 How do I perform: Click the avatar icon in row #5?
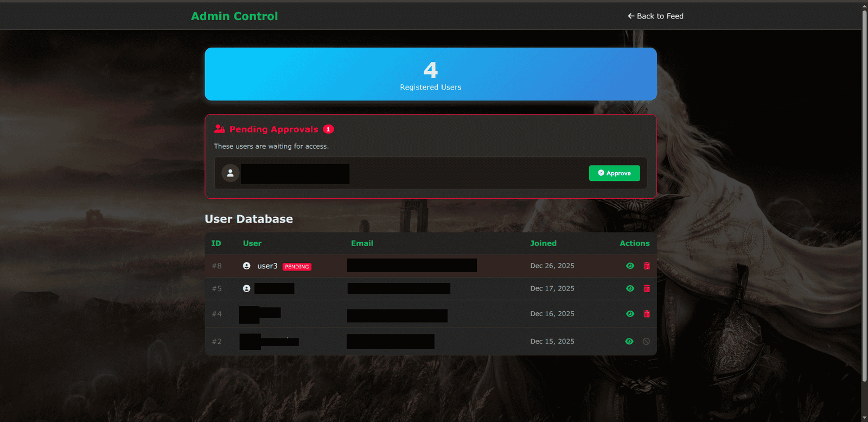[x=247, y=289]
